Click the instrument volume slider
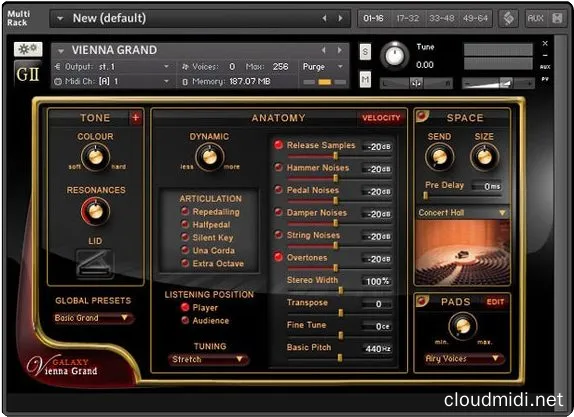The image size is (574, 417). pos(498,83)
